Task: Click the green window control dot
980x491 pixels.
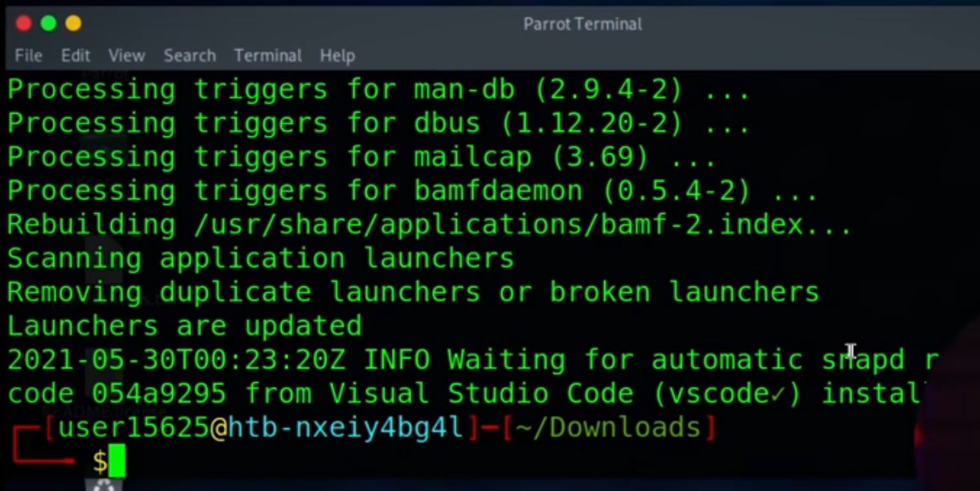Action: [48, 23]
